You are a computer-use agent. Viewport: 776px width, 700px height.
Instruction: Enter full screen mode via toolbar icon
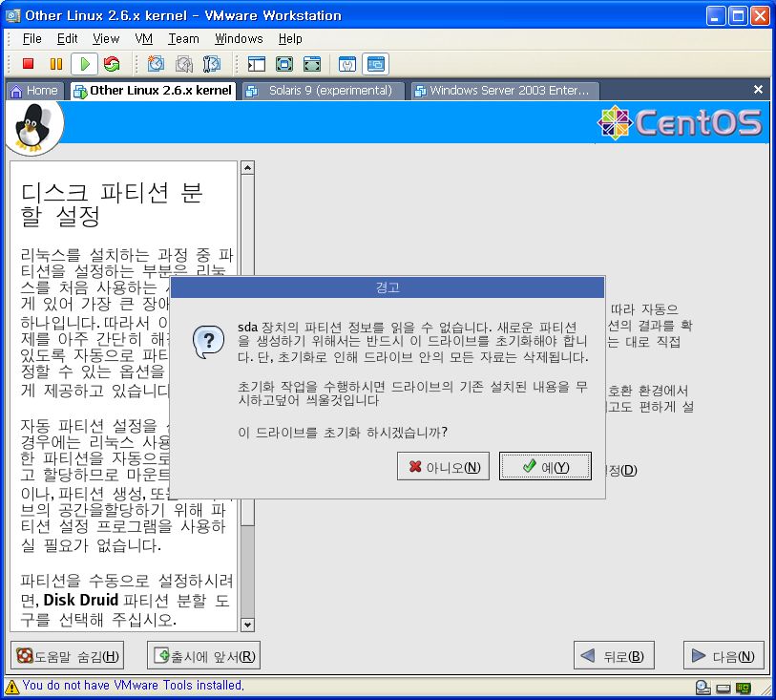(284, 64)
